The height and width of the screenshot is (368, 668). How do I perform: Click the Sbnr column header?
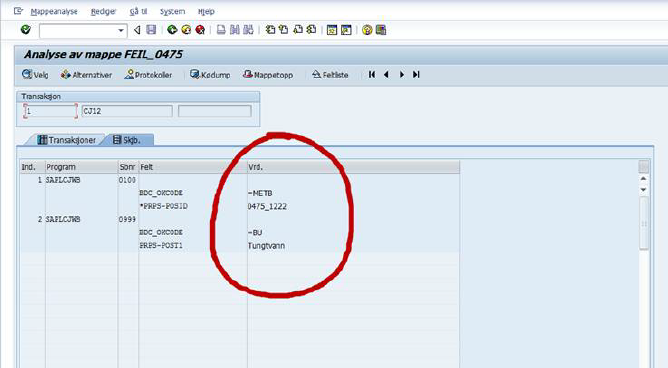(128, 167)
